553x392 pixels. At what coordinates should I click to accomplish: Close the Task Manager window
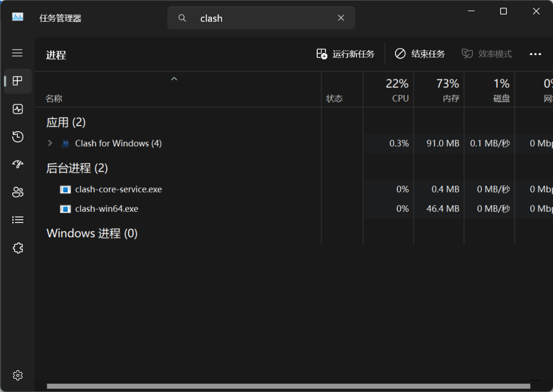pyautogui.click(x=536, y=11)
